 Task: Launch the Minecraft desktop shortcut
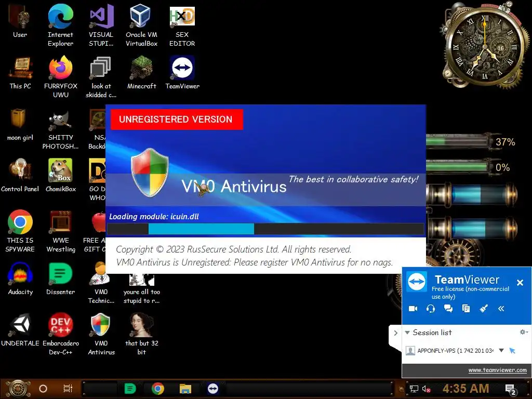(141, 73)
